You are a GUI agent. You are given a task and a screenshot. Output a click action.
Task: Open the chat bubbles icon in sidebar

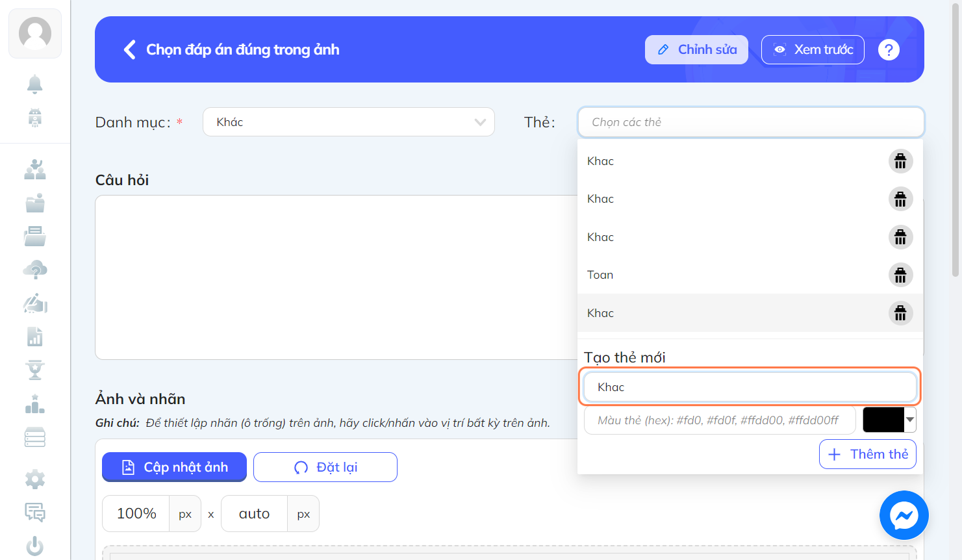[35, 513]
